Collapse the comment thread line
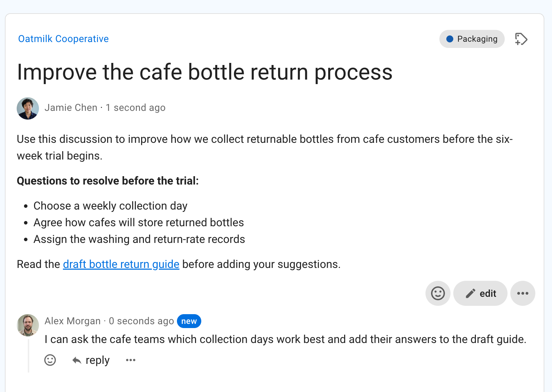The image size is (552, 392). coord(29,356)
